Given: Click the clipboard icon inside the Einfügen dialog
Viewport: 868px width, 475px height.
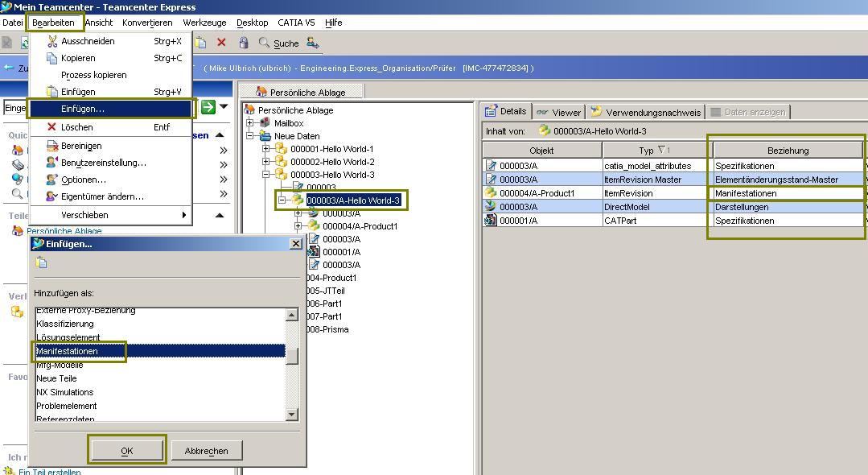Looking at the screenshot, I should (42, 262).
